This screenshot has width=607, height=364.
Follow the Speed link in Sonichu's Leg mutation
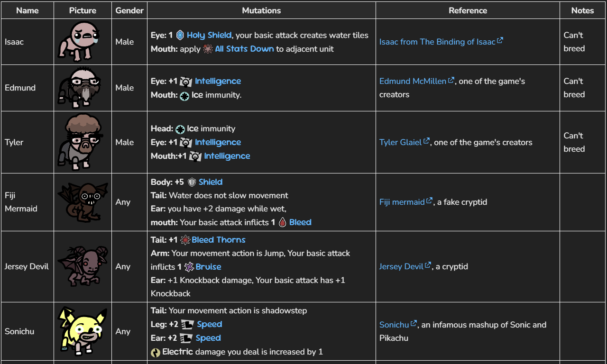coord(210,325)
